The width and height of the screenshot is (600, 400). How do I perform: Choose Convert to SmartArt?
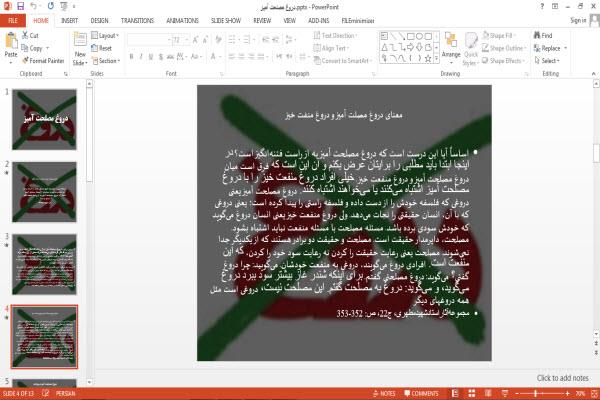coord(343,60)
